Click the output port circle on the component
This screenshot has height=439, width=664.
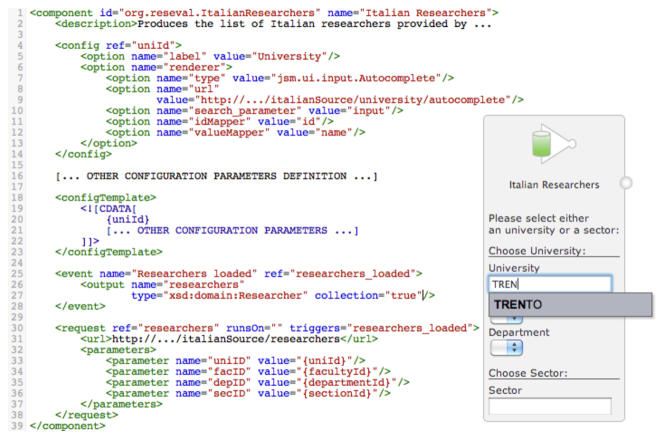point(626,183)
